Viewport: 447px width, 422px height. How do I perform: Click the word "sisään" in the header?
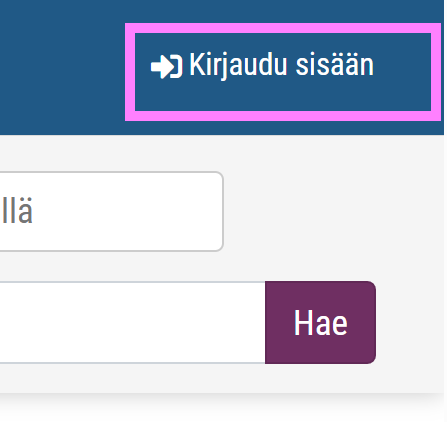[335, 65]
